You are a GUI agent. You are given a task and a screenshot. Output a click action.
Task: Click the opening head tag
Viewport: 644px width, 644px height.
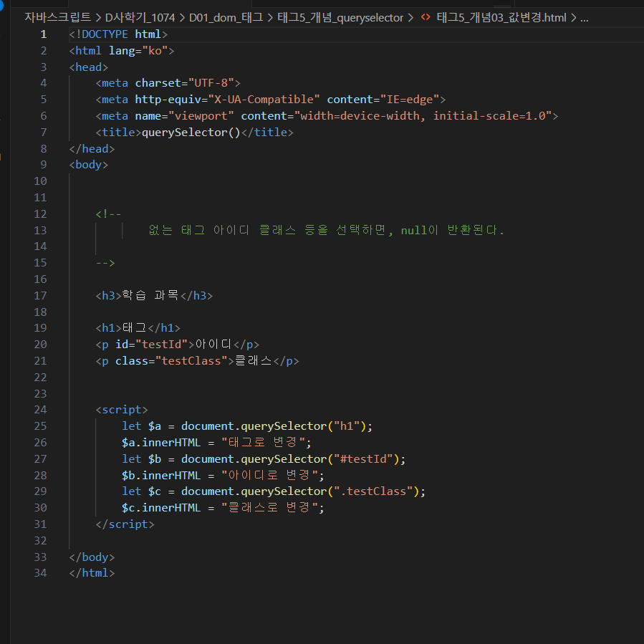pos(89,67)
